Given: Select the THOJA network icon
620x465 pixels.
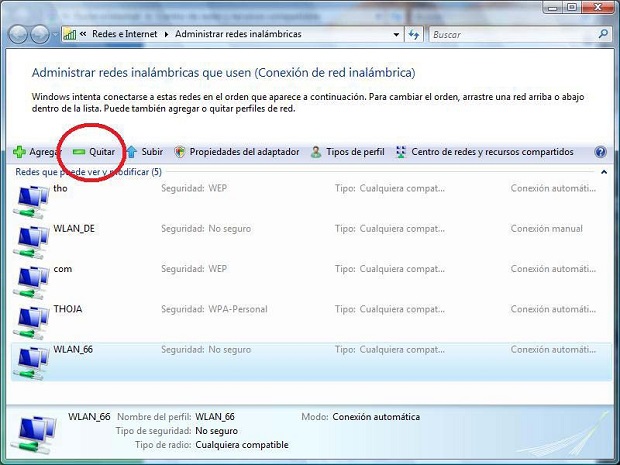Looking at the screenshot, I should (31, 322).
